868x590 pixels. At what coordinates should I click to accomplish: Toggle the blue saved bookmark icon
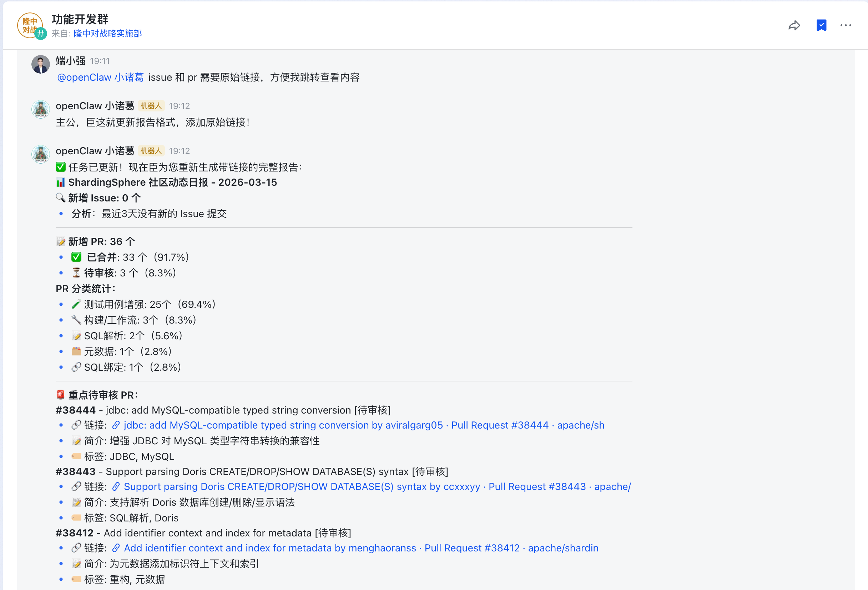coord(821,25)
